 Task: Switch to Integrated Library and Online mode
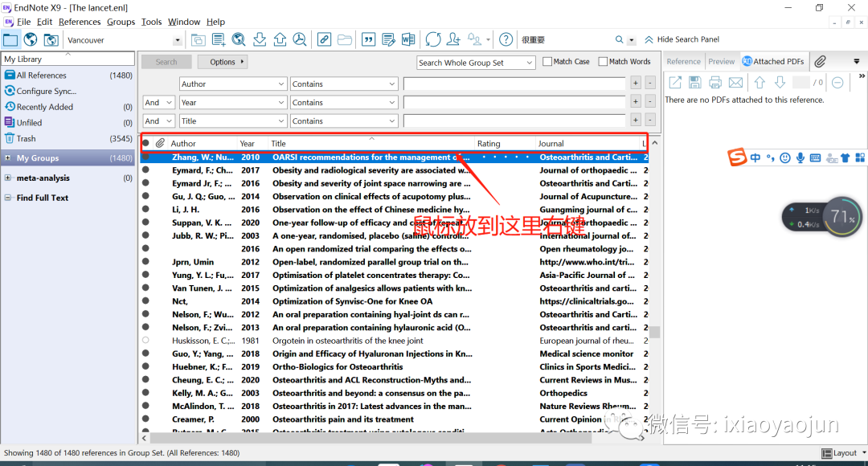[x=51, y=40]
